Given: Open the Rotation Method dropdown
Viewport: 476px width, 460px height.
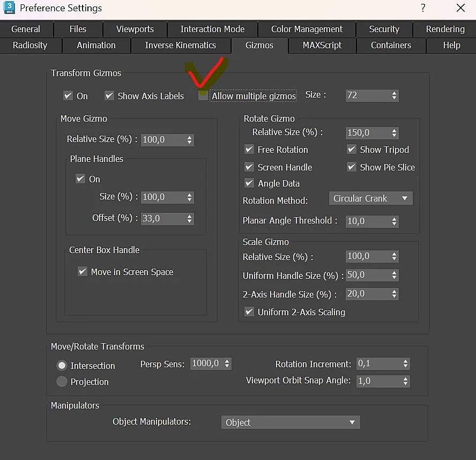Looking at the screenshot, I should pyautogui.click(x=370, y=198).
